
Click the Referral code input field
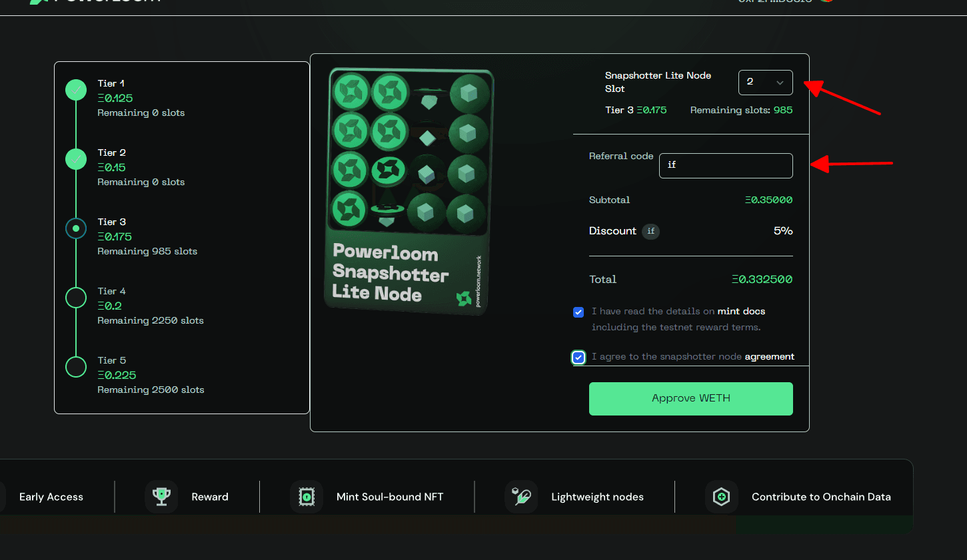[x=726, y=166]
